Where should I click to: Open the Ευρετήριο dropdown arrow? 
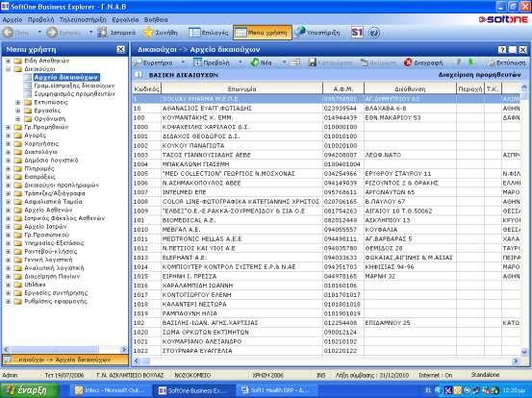tap(183, 62)
